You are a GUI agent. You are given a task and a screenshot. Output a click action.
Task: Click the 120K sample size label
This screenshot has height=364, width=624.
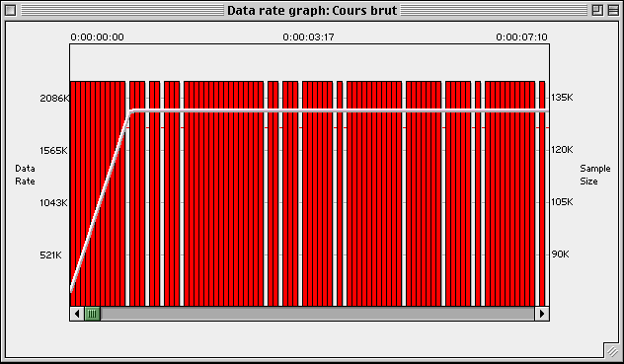(562, 150)
